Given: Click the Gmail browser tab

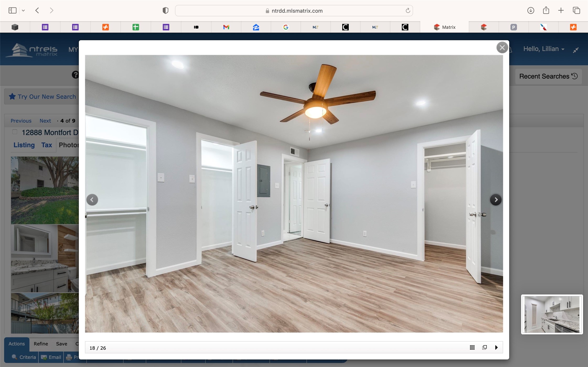Looking at the screenshot, I should point(226,27).
